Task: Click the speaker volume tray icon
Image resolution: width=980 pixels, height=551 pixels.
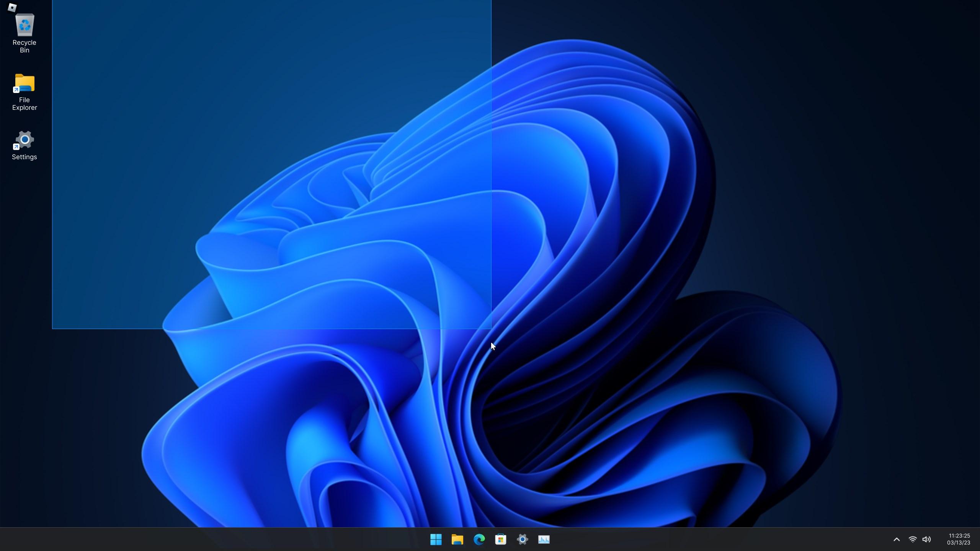Action: coord(926,540)
